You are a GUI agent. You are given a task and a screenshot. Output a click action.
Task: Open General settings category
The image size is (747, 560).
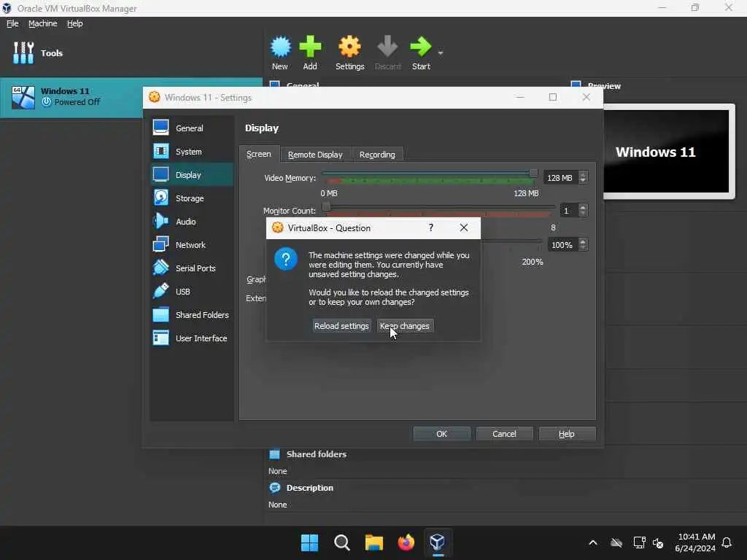point(192,128)
